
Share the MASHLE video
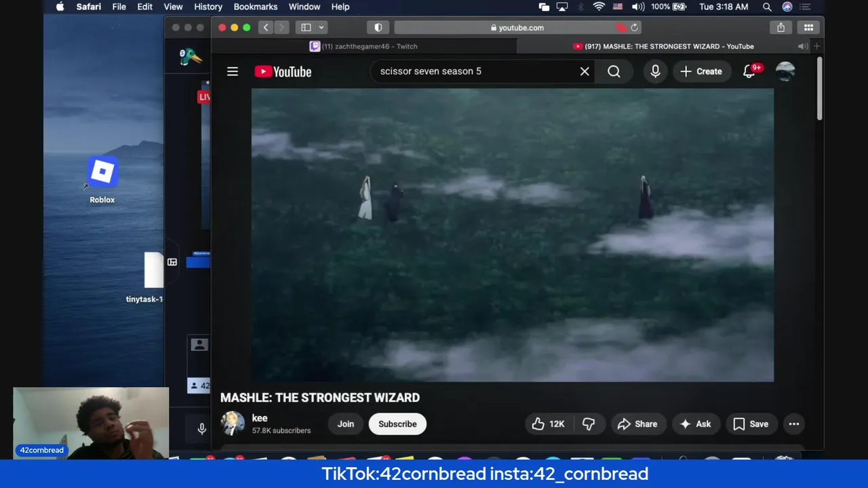(637, 424)
